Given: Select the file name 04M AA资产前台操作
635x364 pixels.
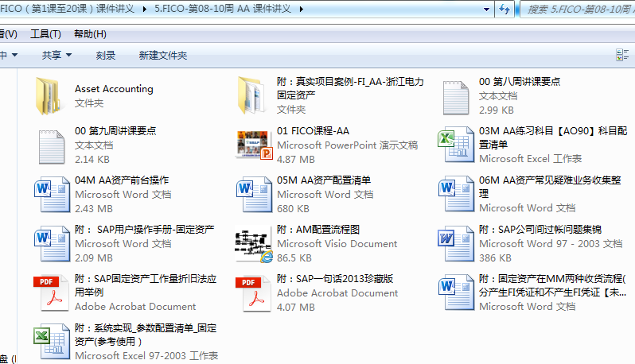Looking at the screenshot, I should 122,180.
